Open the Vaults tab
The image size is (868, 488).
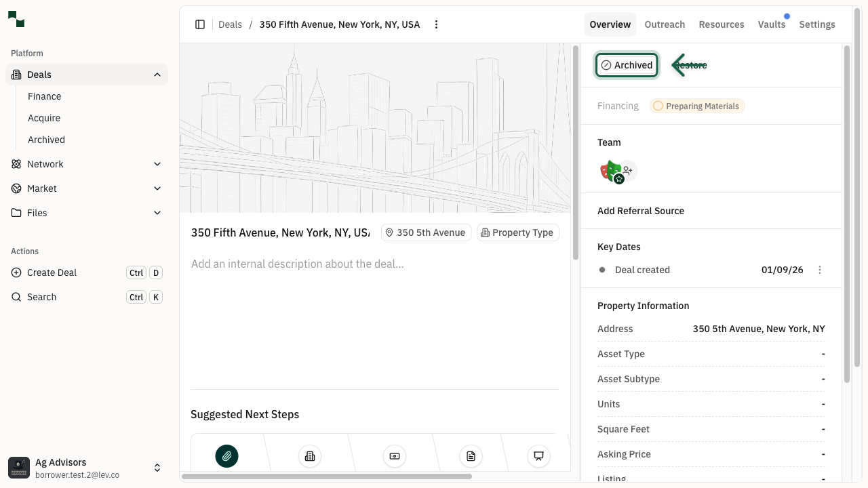(x=771, y=24)
